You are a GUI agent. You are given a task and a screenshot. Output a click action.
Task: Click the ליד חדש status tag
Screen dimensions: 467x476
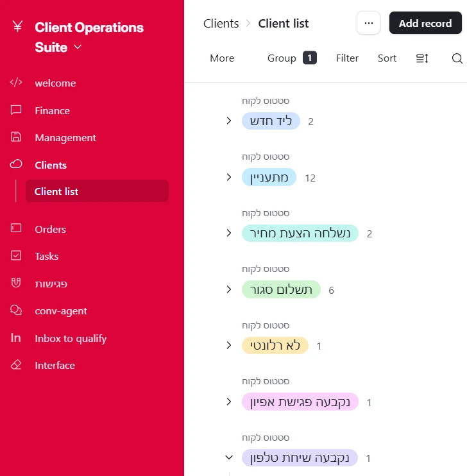tap(271, 121)
